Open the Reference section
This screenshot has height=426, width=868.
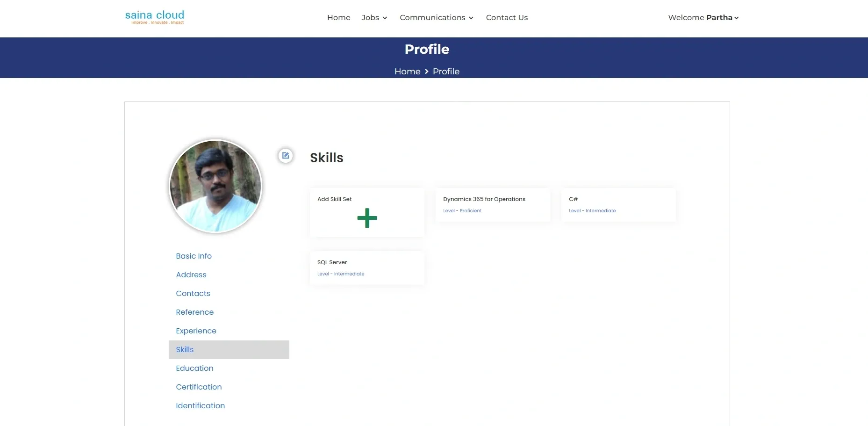click(194, 312)
